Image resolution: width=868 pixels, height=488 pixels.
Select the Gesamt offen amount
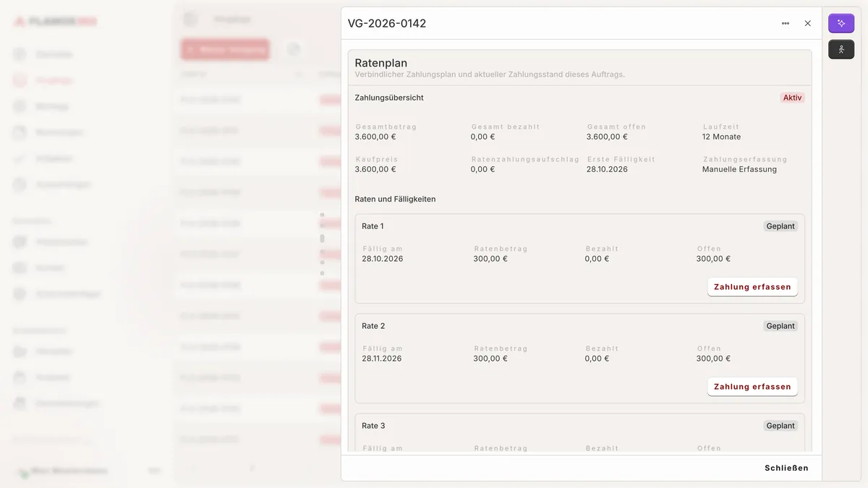click(x=607, y=137)
